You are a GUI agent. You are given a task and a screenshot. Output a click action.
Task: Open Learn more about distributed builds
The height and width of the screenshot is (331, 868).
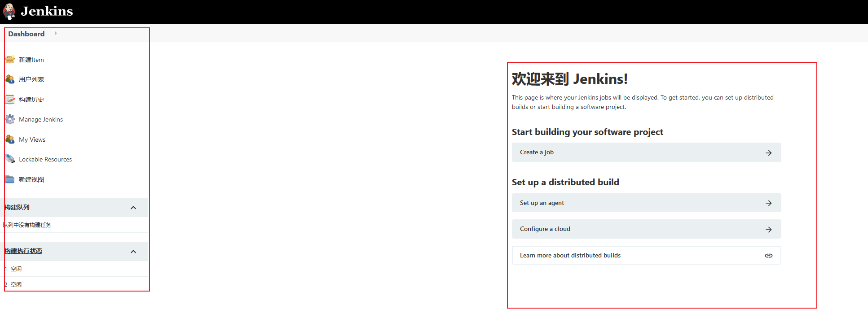[x=646, y=255]
